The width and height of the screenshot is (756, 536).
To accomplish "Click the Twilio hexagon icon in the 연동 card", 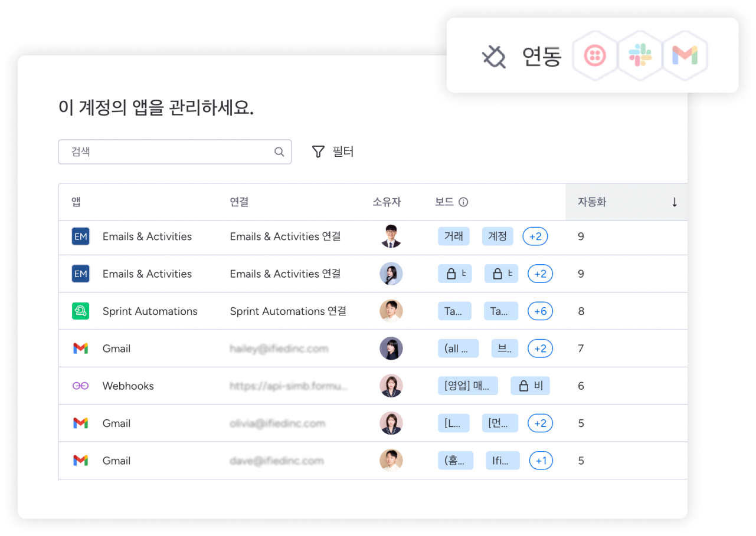I will [x=595, y=56].
